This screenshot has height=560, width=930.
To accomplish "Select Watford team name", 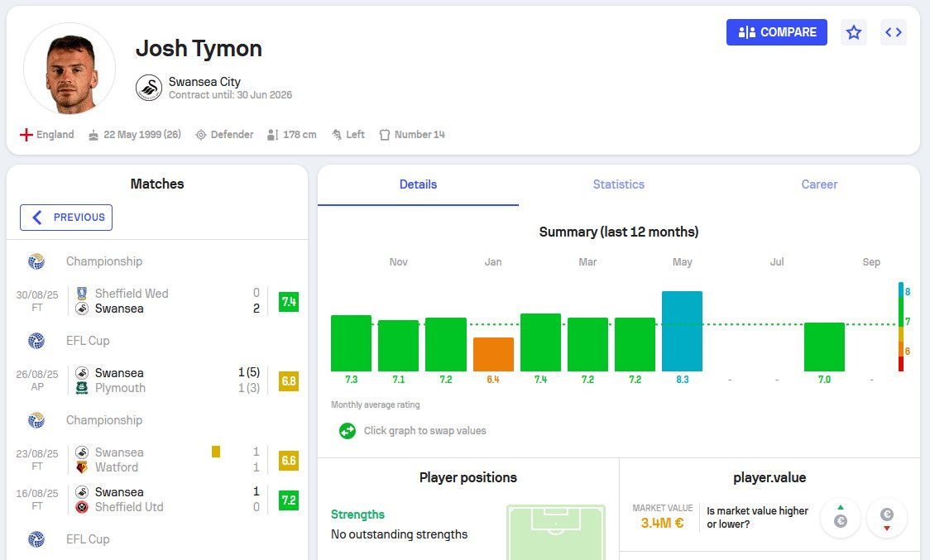I will pyautogui.click(x=117, y=467).
